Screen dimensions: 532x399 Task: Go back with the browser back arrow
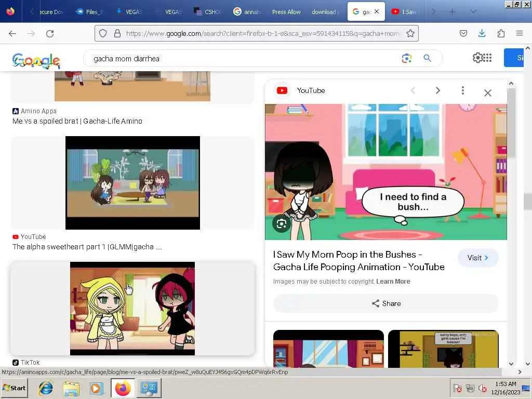pyautogui.click(x=12, y=33)
